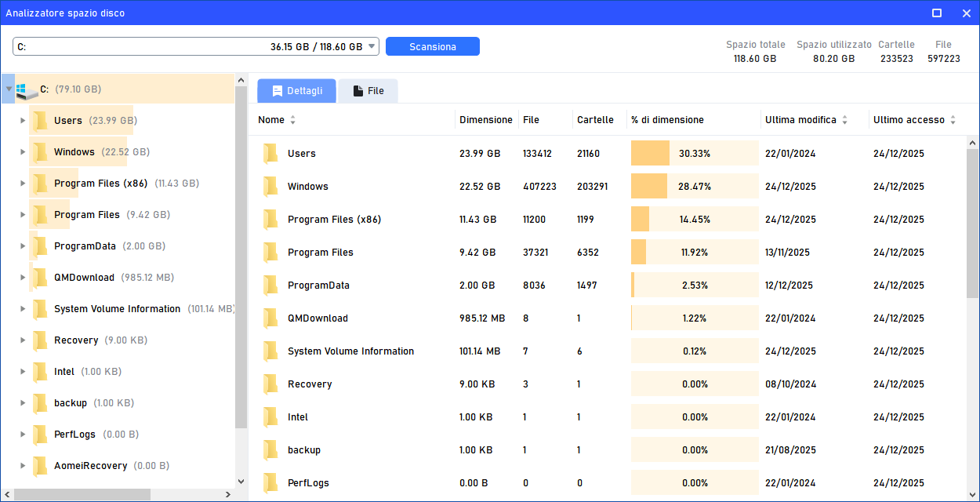Click Windows folder icon in details list
The height and width of the screenshot is (502, 980).
(270, 187)
